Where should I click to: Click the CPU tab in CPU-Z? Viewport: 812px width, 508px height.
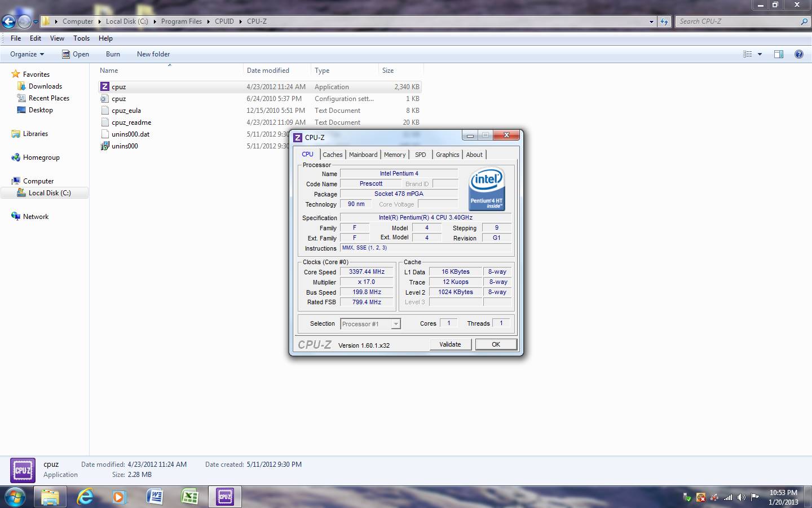(307, 154)
